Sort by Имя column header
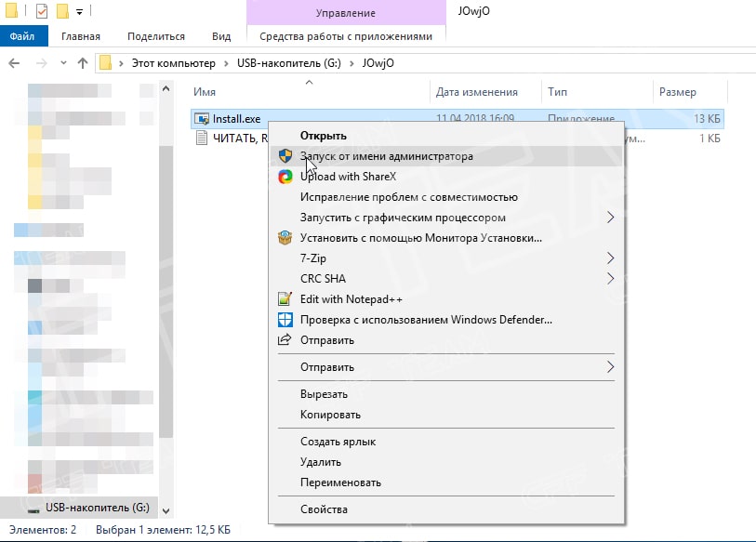Viewport: 756px width, 542px height. (x=309, y=92)
